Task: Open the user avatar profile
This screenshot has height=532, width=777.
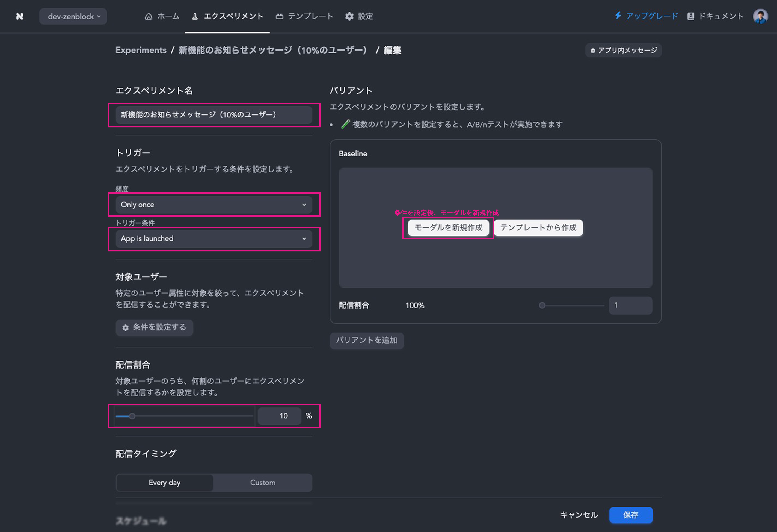Action: pyautogui.click(x=760, y=16)
